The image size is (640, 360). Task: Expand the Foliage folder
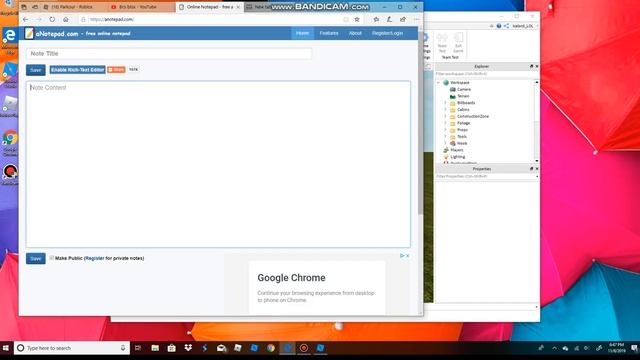pos(445,123)
